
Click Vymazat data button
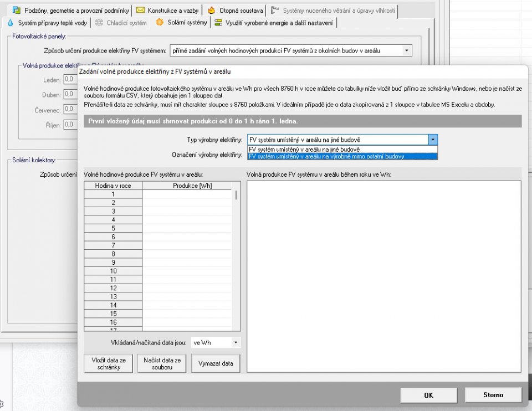(x=216, y=363)
